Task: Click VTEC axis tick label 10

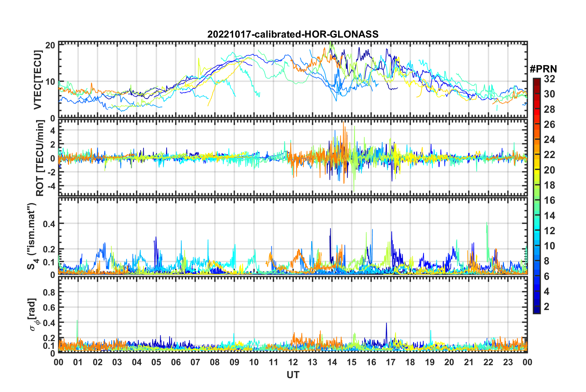Action: point(50,82)
